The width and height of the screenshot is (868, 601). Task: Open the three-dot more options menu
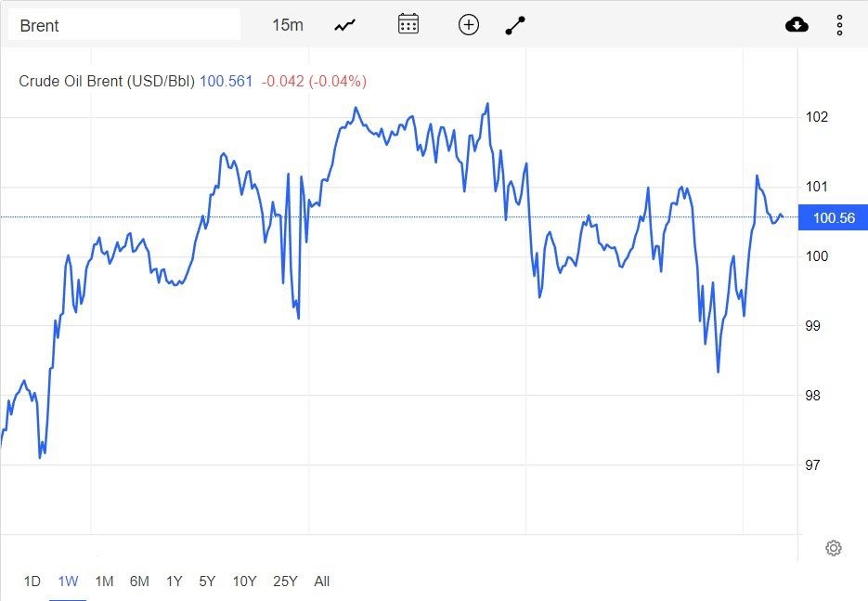839,25
